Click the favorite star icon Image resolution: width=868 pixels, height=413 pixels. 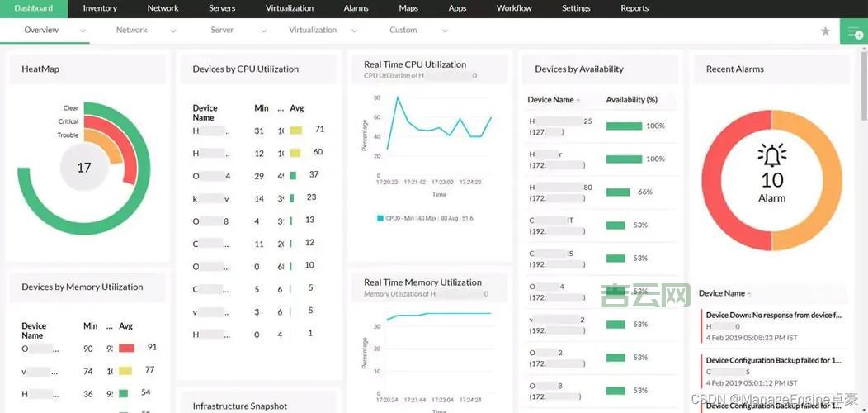pyautogui.click(x=825, y=31)
